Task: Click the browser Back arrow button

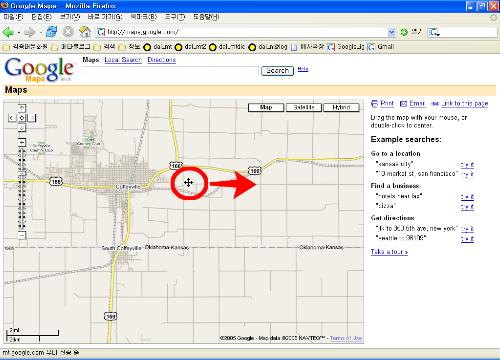Action: [x=8, y=32]
